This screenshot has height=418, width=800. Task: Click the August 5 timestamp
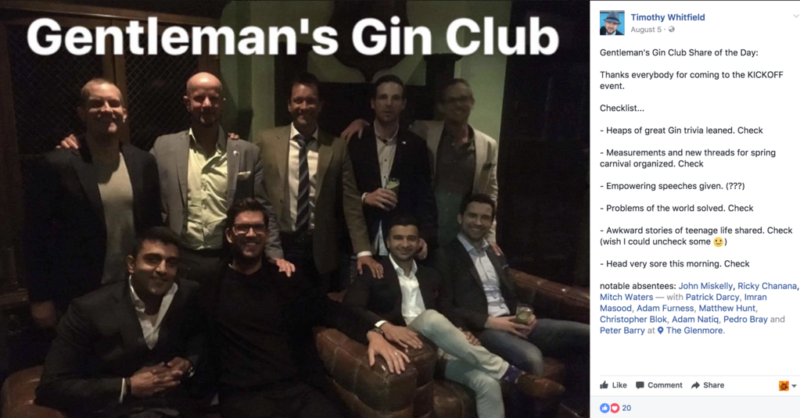point(645,30)
